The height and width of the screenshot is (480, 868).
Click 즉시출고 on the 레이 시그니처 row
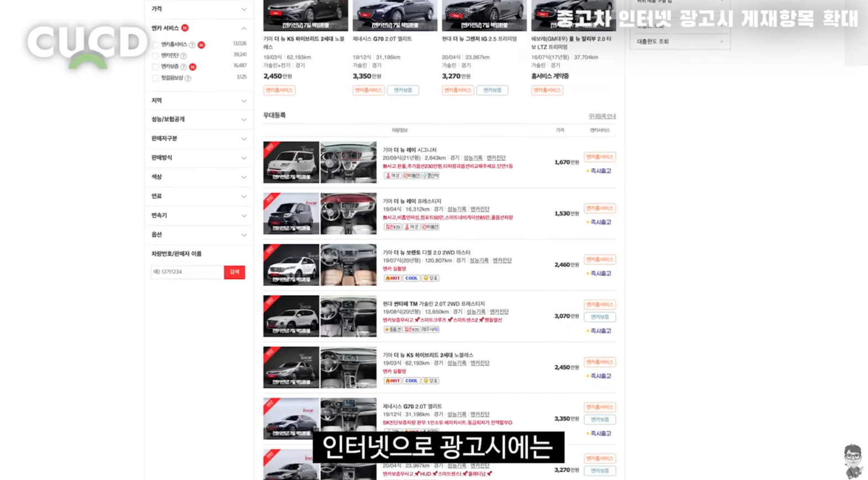coord(599,171)
